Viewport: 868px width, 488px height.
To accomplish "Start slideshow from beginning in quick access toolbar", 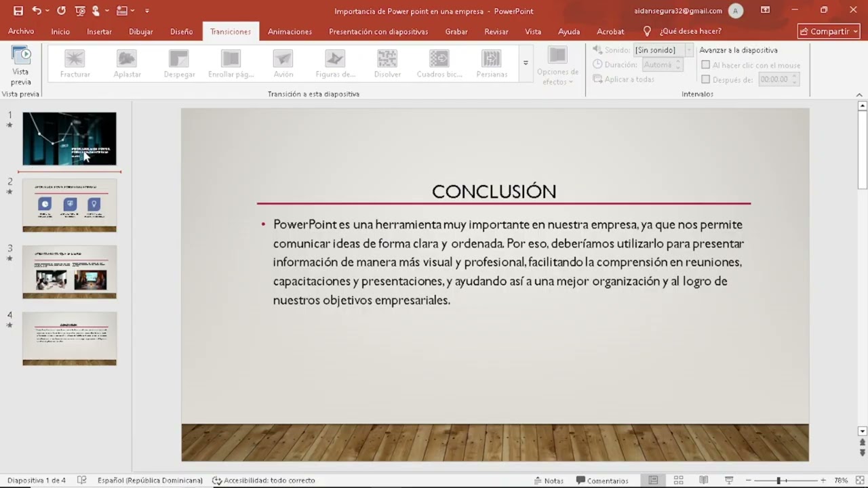I will 80,11.
